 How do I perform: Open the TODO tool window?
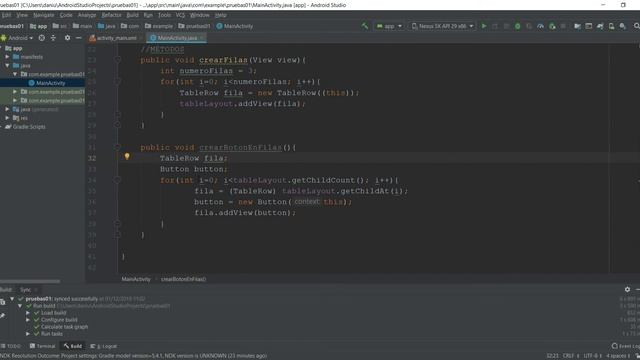tap(11, 346)
